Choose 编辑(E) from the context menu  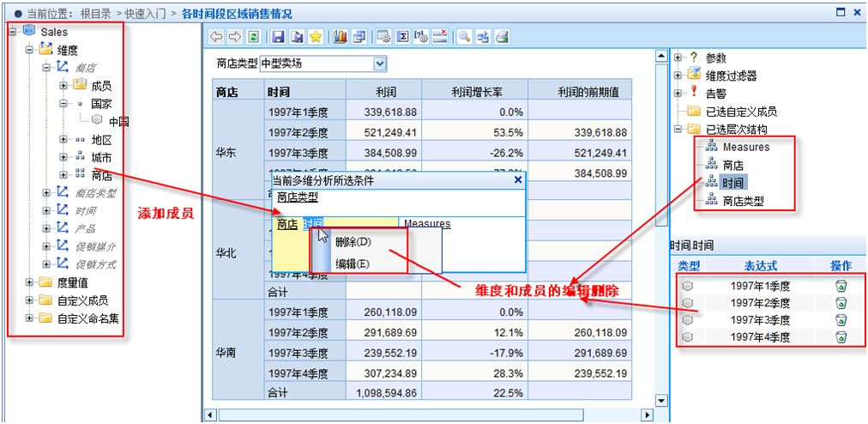[x=352, y=264]
